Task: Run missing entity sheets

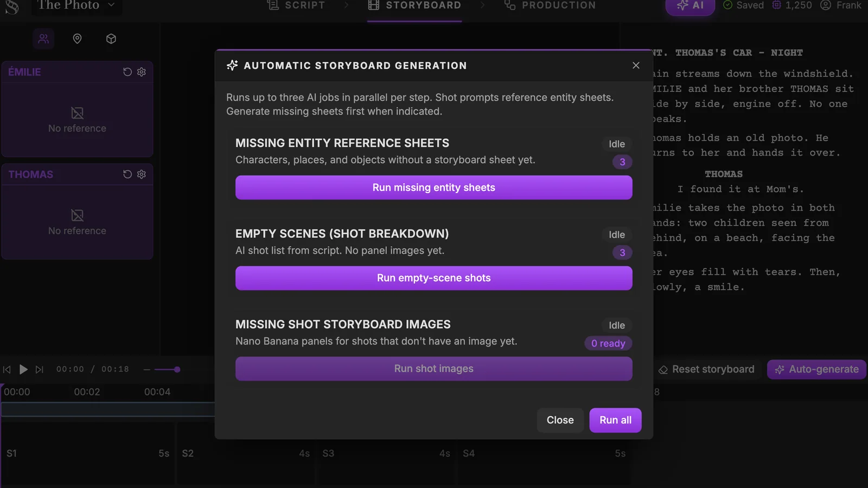Action: [x=433, y=188]
